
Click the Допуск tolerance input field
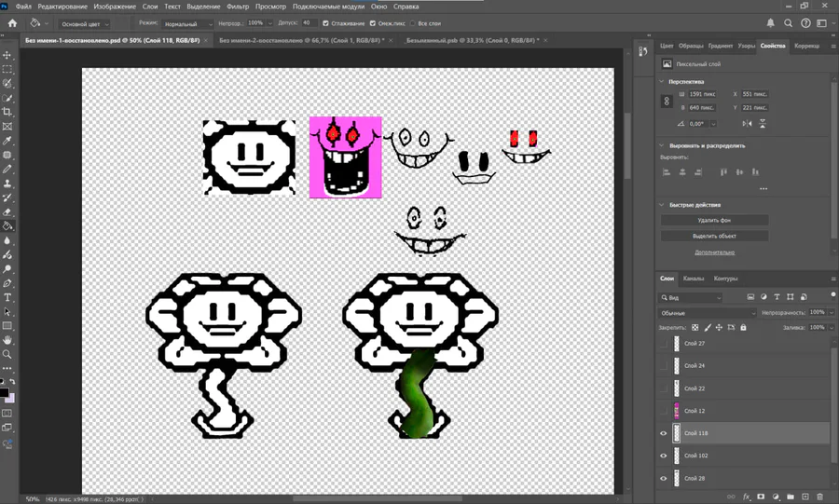click(309, 23)
